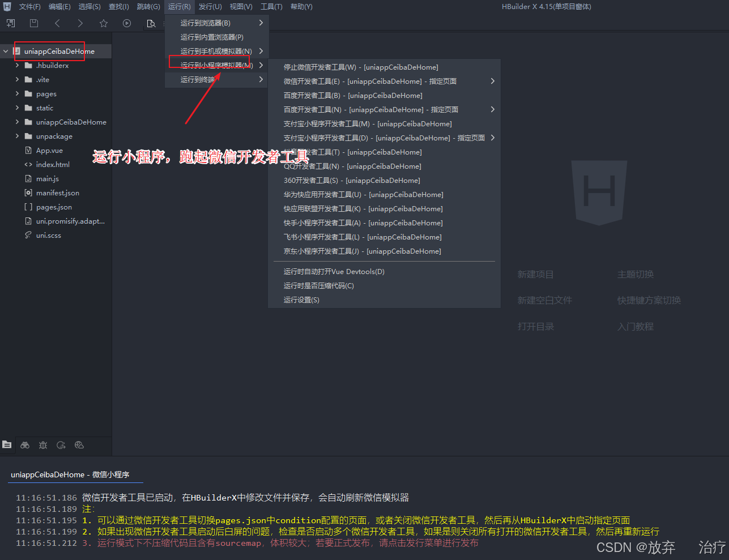
Task: Open the 编辑(E) menu
Action: [x=59, y=6]
